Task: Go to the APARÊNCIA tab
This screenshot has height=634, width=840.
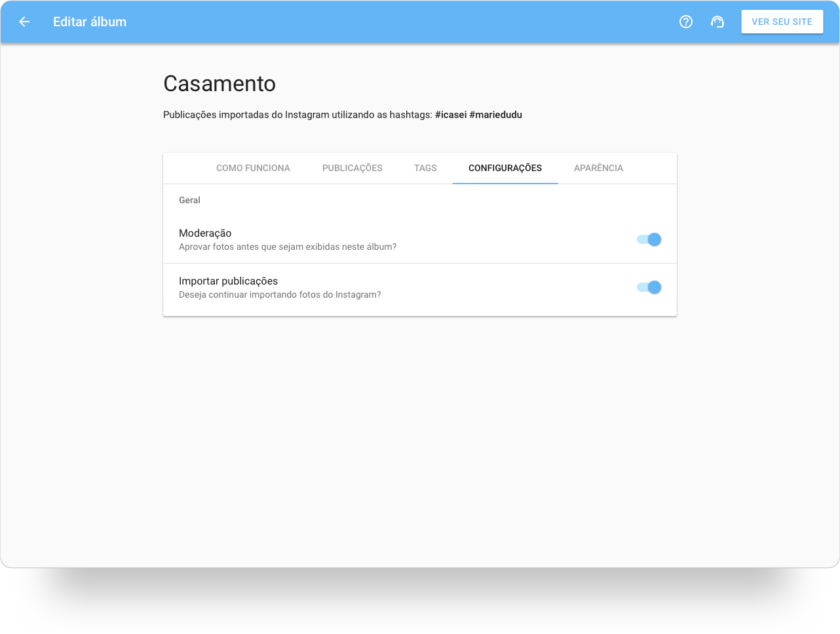Action: (598, 168)
